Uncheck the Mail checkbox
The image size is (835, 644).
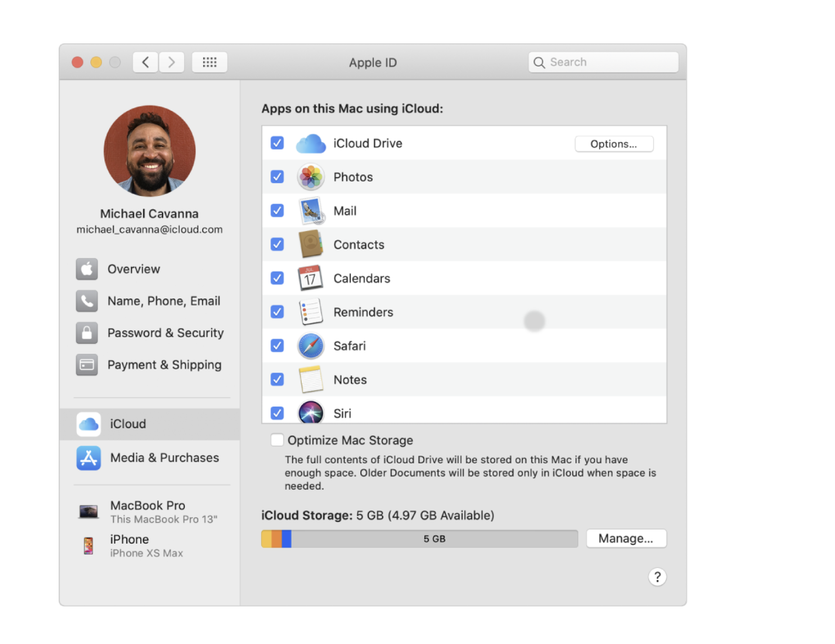277,211
